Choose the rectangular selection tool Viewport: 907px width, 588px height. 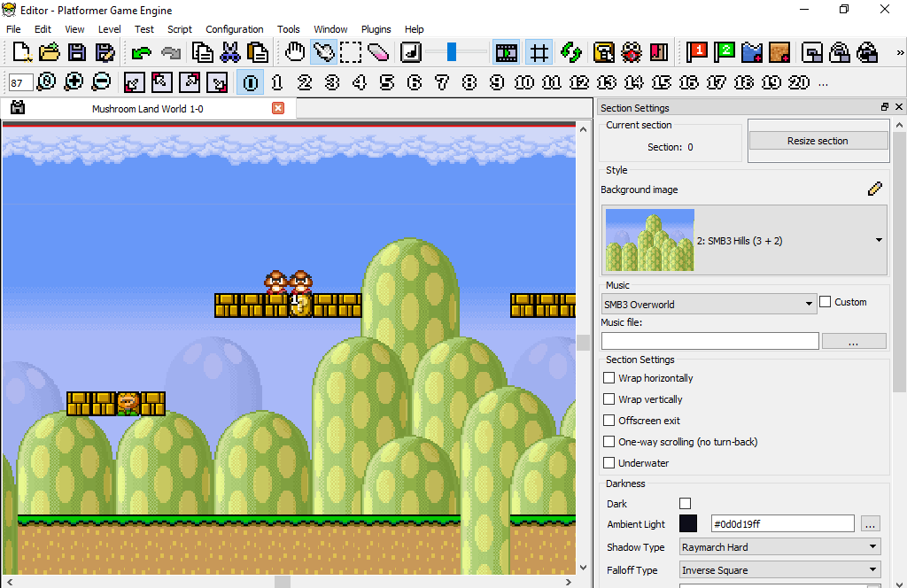click(351, 52)
